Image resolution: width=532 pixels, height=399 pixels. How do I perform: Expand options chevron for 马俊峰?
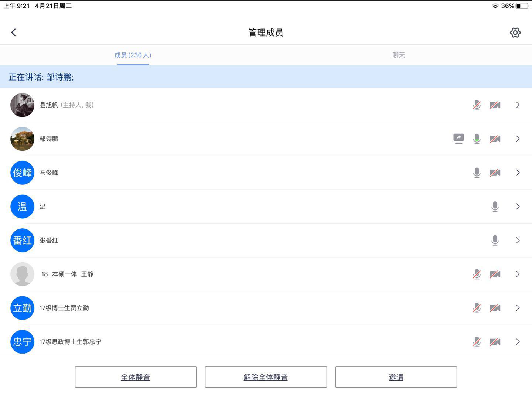518,173
